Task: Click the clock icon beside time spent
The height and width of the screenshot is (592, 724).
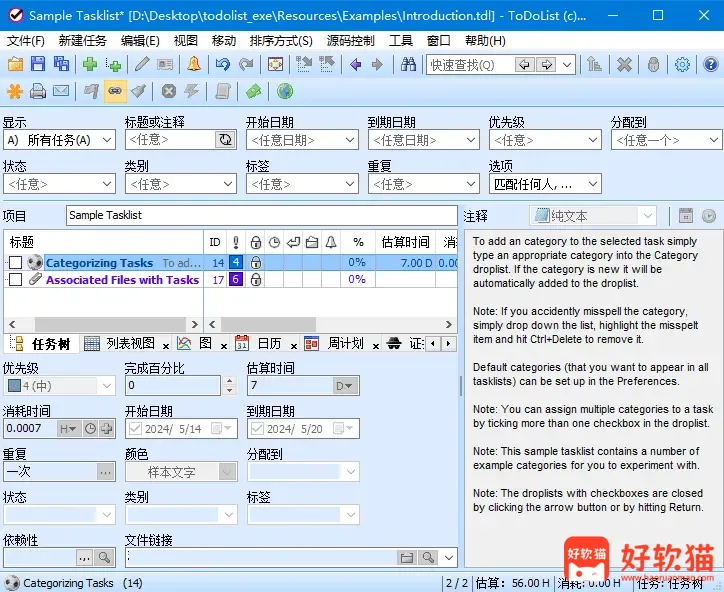Action: (90, 429)
